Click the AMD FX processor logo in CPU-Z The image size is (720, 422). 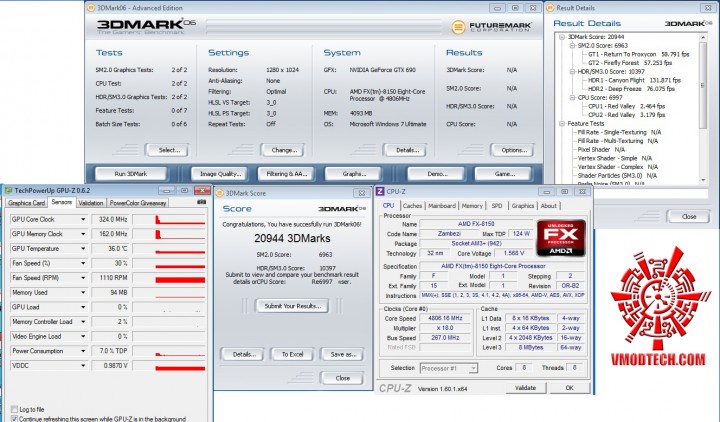[561, 238]
